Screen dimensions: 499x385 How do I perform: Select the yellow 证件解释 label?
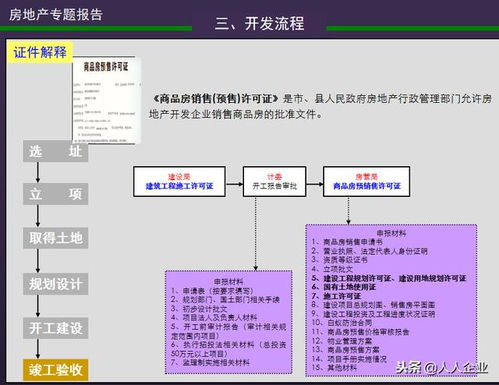click(40, 52)
